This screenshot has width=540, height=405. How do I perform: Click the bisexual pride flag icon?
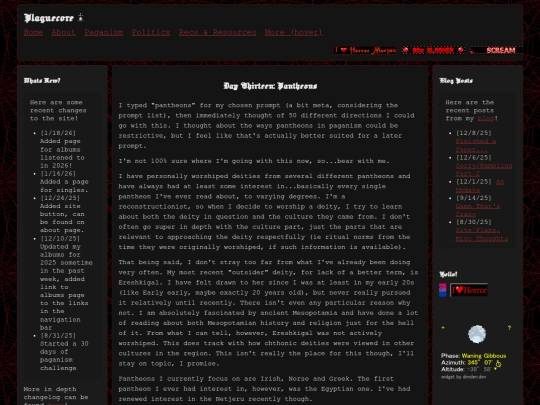(x=443, y=290)
